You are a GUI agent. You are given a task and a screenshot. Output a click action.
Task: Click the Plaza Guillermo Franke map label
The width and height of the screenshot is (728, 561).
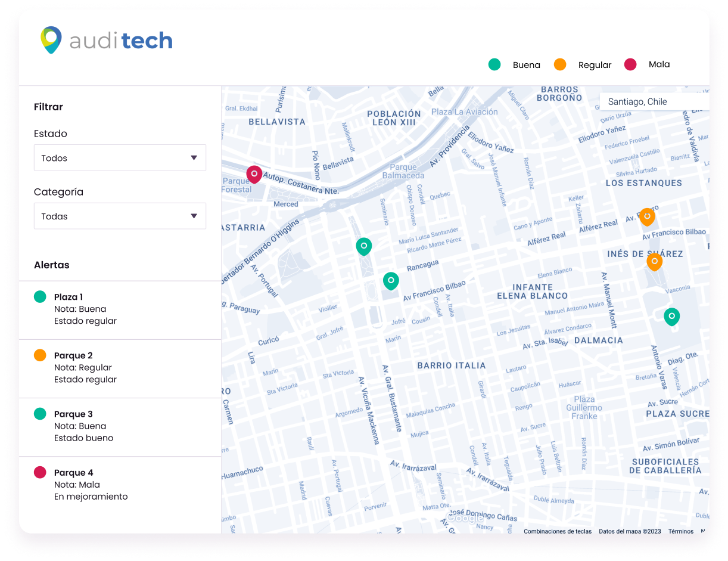coord(584,408)
